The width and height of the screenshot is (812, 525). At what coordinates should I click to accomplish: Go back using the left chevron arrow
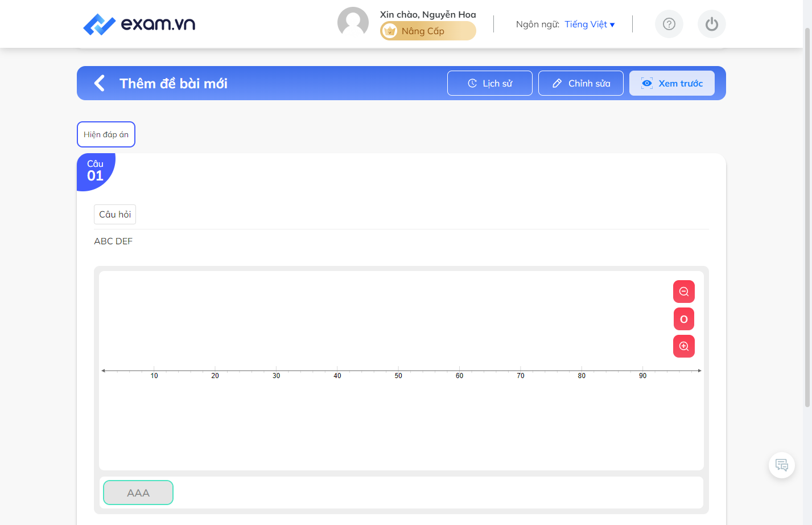click(x=100, y=83)
